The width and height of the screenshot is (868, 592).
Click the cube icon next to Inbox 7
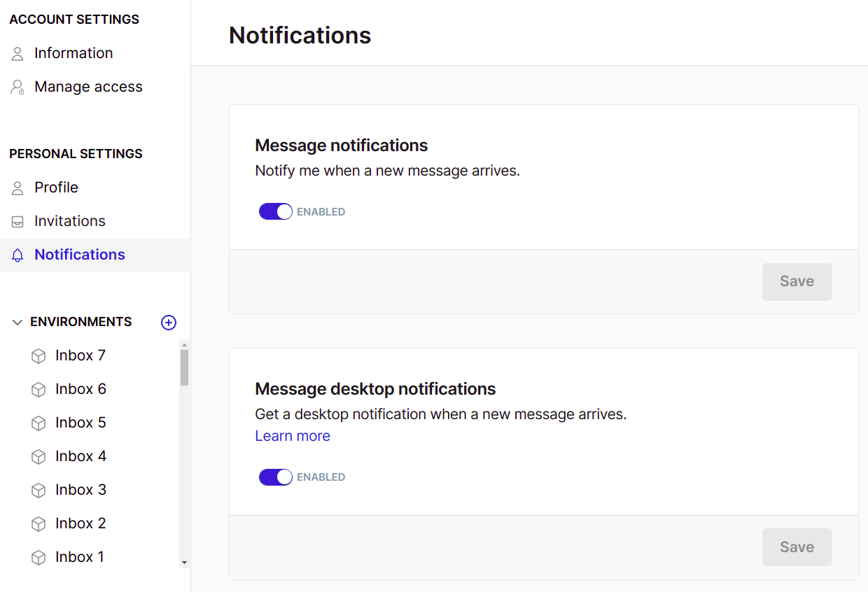38,356
